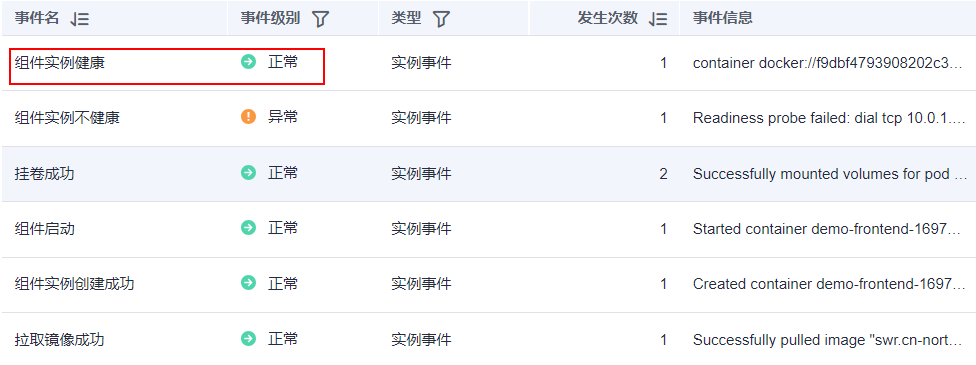
Task: Click the Created container demo-frontend message
Action: click(x=830, y=285)
